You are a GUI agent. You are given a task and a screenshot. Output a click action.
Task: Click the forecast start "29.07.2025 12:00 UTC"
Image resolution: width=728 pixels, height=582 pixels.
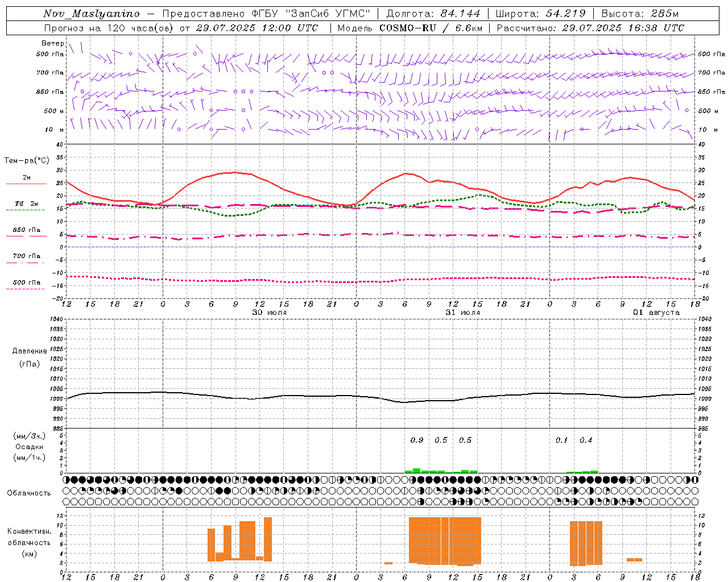[x=257, y=28]
